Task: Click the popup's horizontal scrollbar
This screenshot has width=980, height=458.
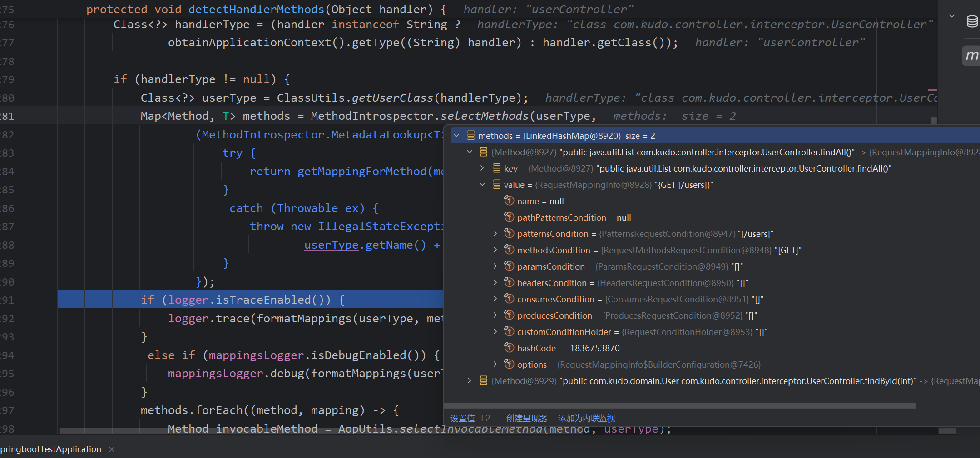Action: [x=679, y=406]
